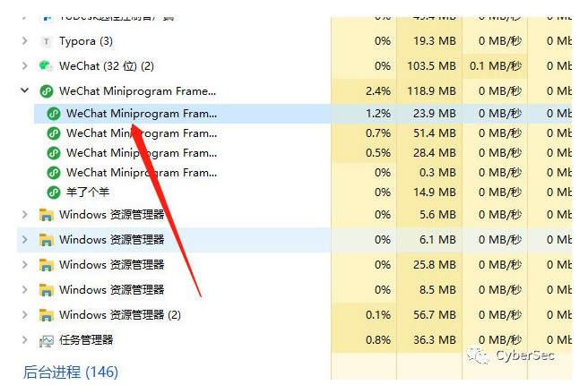Select the WeChat (32 位) (2) name

[x=107, y=66]
